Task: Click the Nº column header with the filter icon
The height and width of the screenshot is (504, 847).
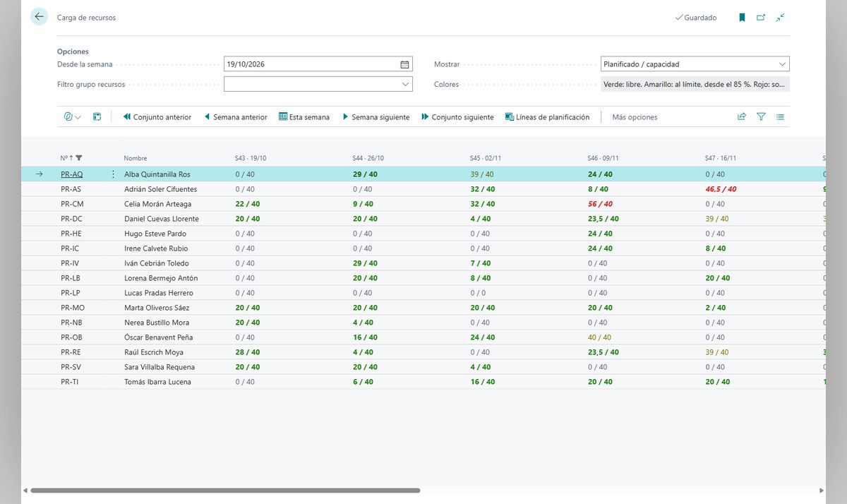Action: tap(71, 158)
